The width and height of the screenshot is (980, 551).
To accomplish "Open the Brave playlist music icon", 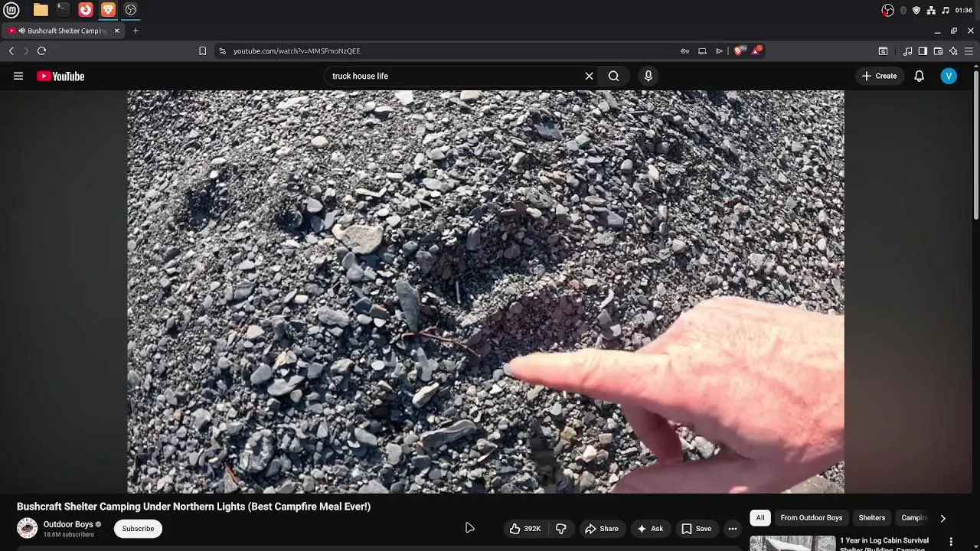I will 908,51.
